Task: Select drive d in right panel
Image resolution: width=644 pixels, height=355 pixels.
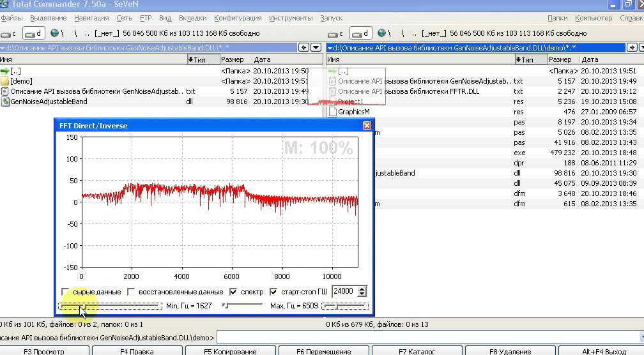Action: pyautogui.click(x=360, y=33)
